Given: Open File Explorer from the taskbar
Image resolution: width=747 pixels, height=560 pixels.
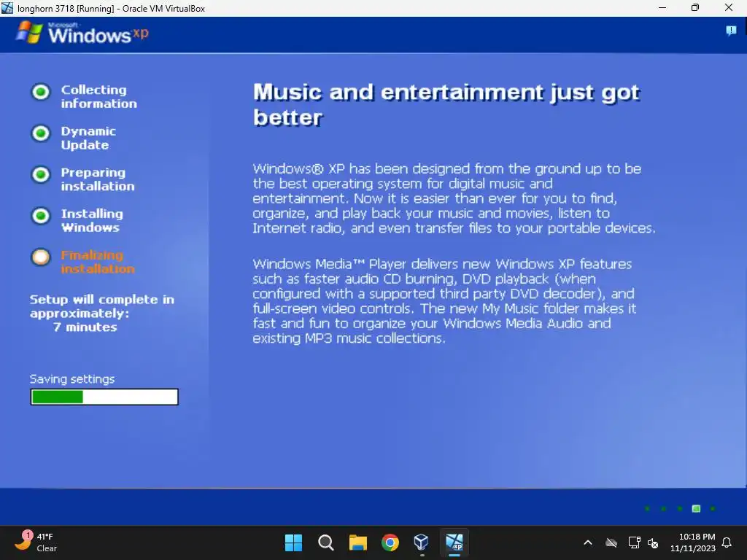Looking at the screenshot, I should tap(357, 542).
